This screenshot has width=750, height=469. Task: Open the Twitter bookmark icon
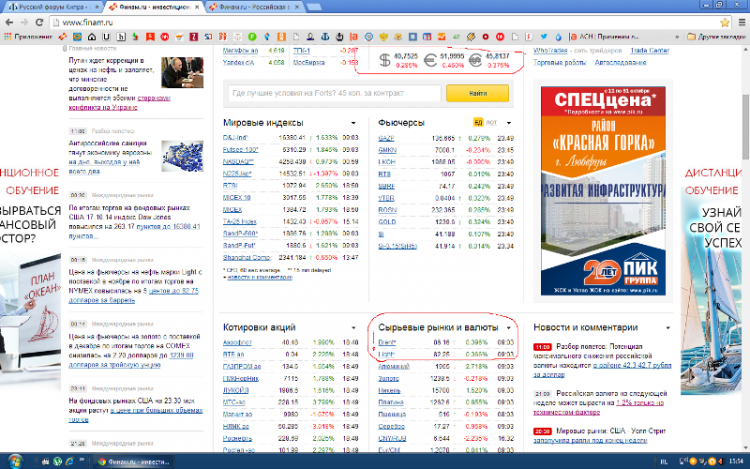[544, 36]
